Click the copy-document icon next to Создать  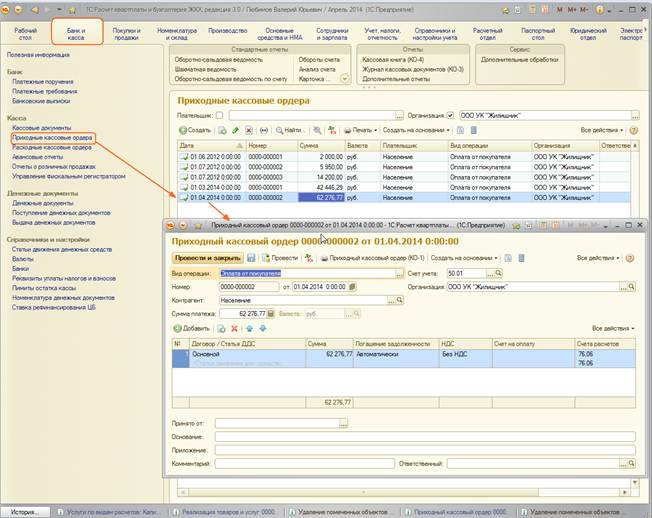(222, 131)
